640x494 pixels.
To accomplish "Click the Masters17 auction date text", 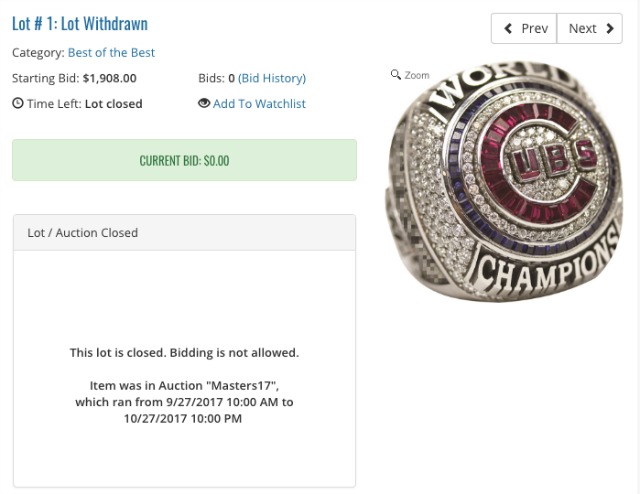I will coord(184,402).
